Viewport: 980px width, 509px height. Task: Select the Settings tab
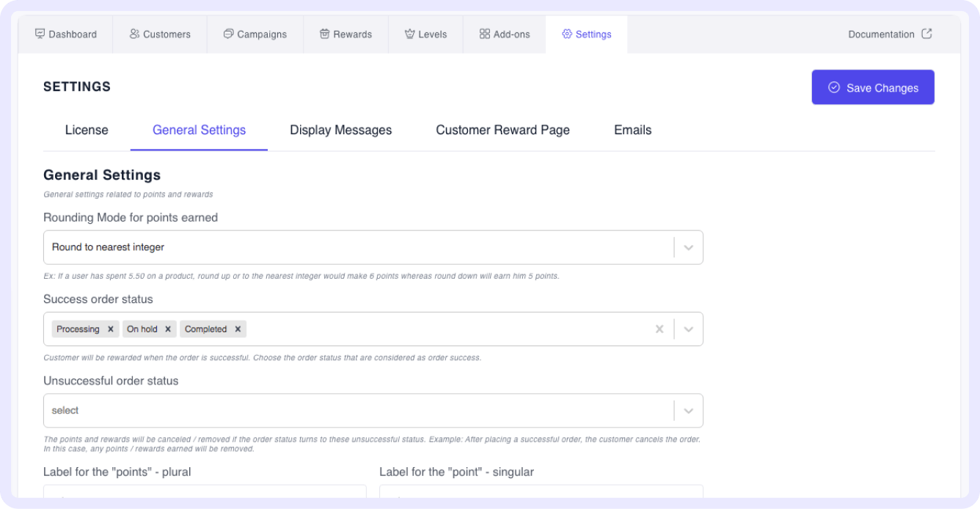(587, 34)
